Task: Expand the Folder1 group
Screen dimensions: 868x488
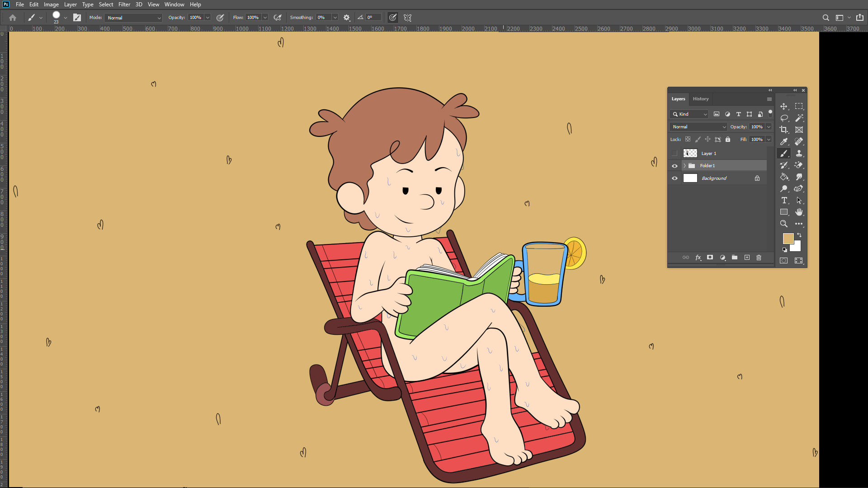Action: pos(684,166)
